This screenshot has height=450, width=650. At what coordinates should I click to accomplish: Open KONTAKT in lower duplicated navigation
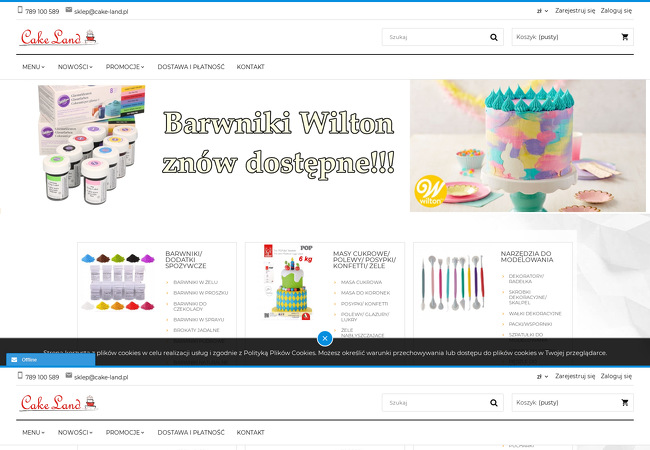tap(250, 432)
